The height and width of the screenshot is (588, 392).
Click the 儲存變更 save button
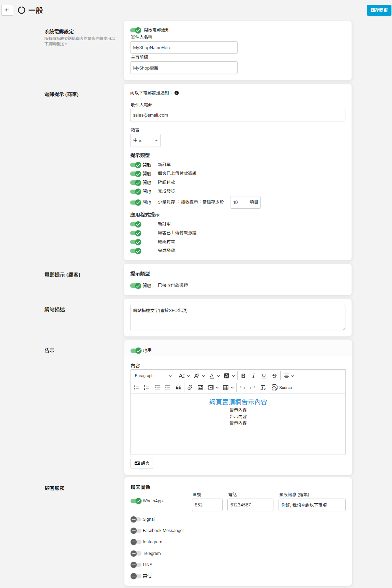click(x=378, y=10)
